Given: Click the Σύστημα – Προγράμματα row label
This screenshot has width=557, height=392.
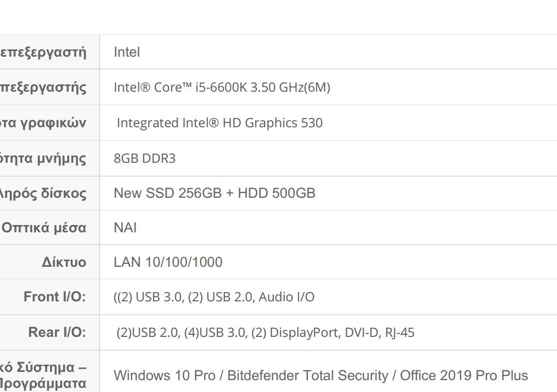Looking at the screenshot, I should (x=43, y=376).
